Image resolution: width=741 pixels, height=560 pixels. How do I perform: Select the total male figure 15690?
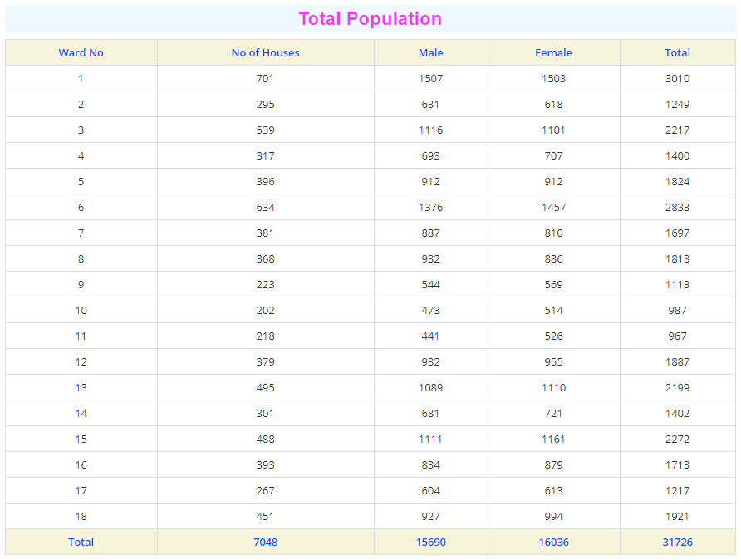click(x=430, y=542)
